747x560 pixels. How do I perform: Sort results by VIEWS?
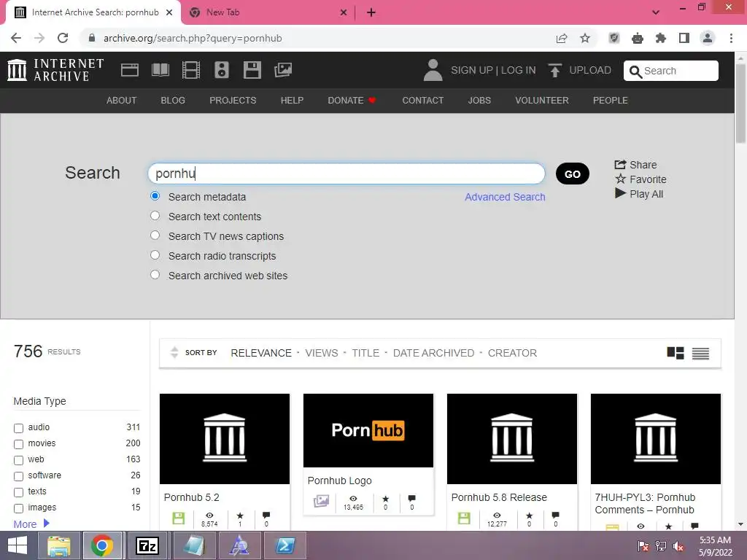[x=322, y=353]
